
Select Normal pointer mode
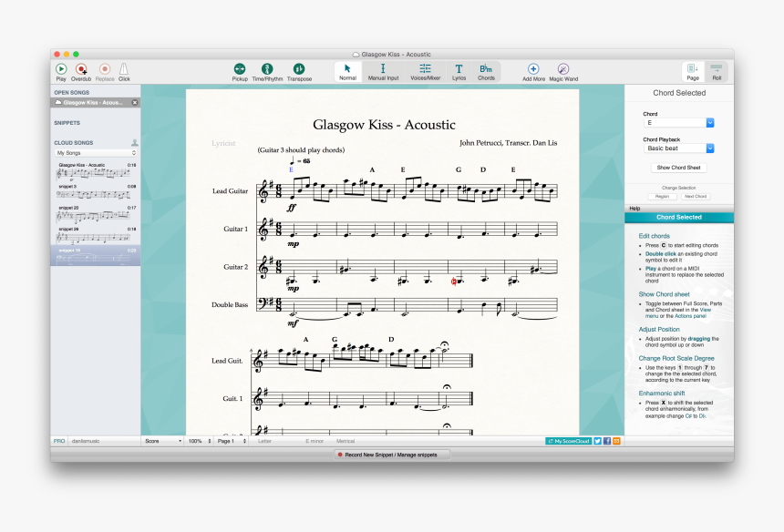coord(347,72)
